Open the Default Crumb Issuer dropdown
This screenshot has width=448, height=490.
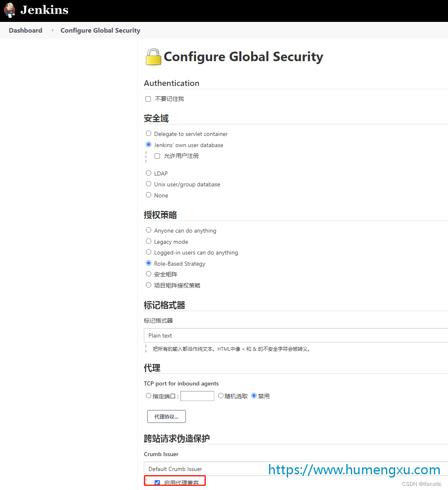point(296,469)
